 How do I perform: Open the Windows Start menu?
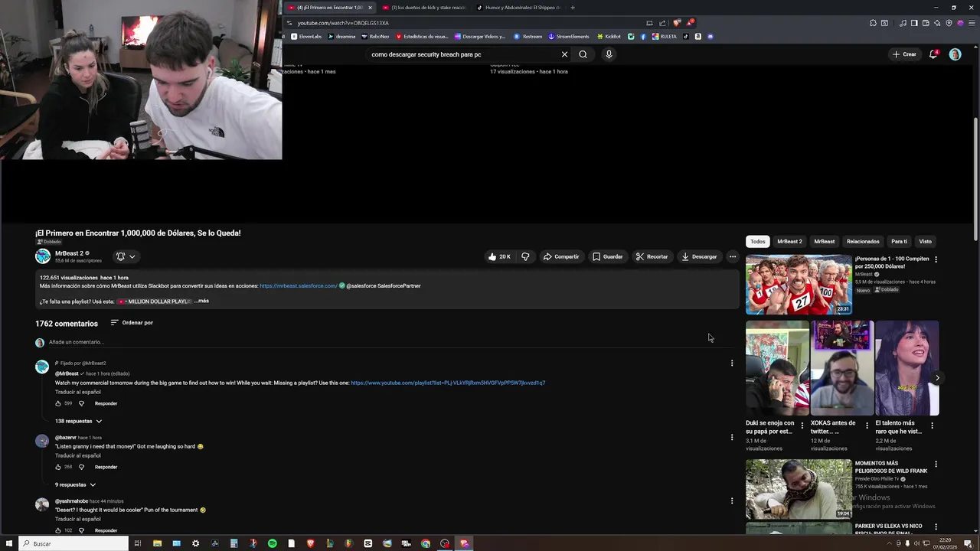(9, 543)
